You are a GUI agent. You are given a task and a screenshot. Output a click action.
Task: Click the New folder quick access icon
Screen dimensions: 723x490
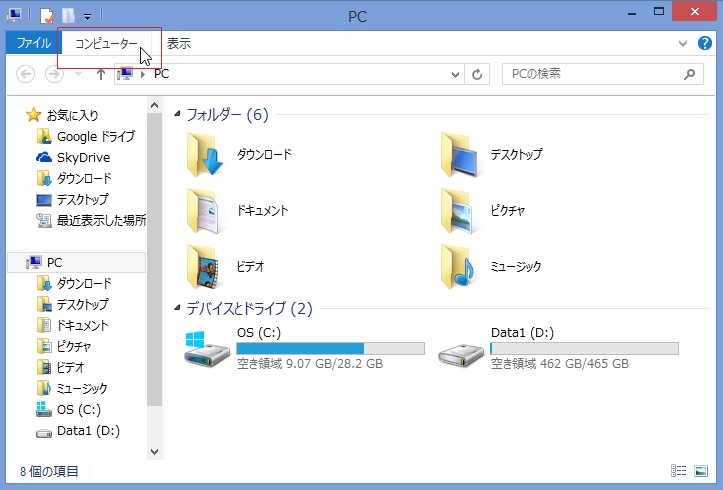click(68, 16)
